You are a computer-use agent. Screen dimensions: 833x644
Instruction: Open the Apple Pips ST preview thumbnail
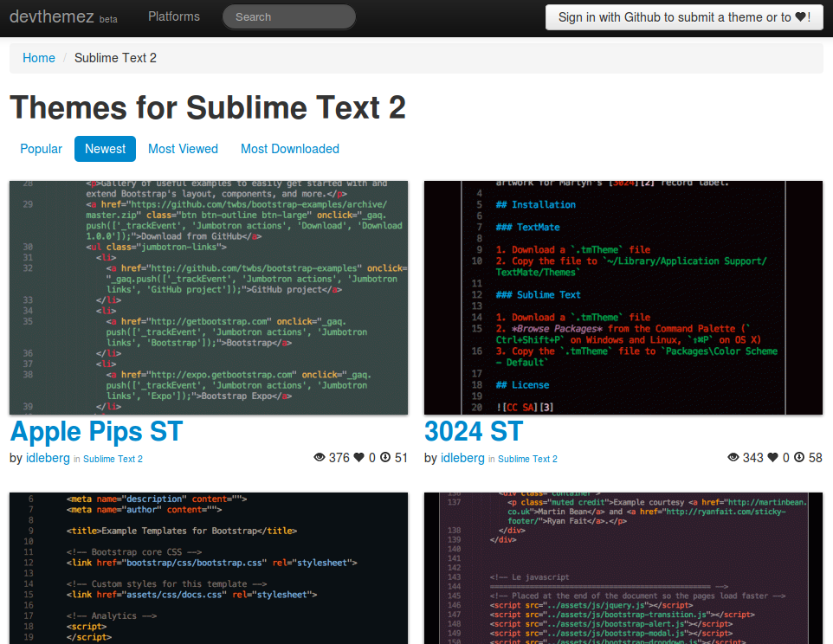pos(209,298)
